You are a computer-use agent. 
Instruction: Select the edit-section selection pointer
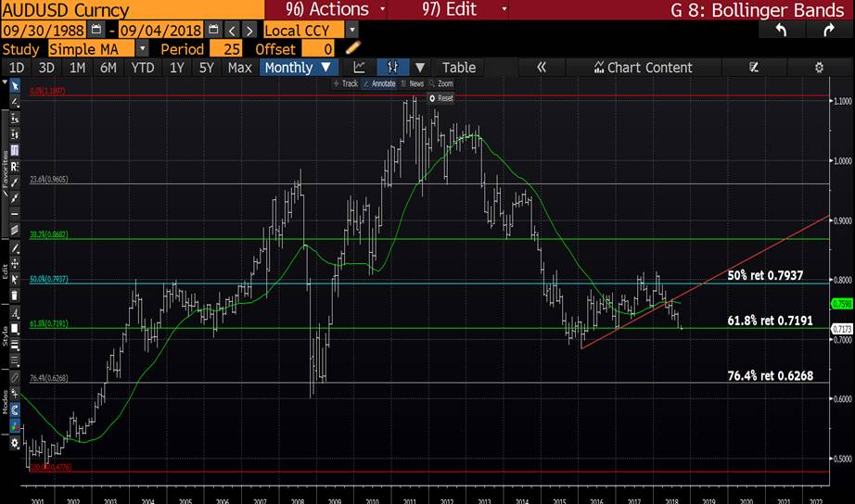(x=15, y=280)
